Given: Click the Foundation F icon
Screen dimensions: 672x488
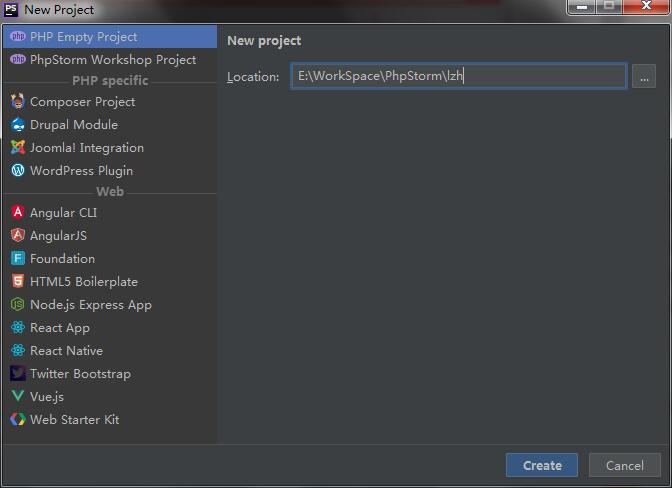Looking at the screenshot, I should 18,258.
